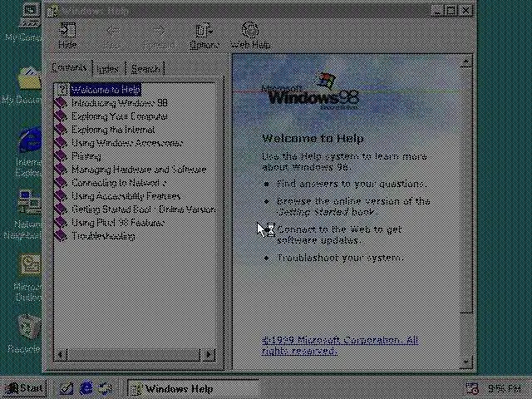The image size is (532, 399).
Task: Open the Options toolbar menu
Action: point(204,35)
